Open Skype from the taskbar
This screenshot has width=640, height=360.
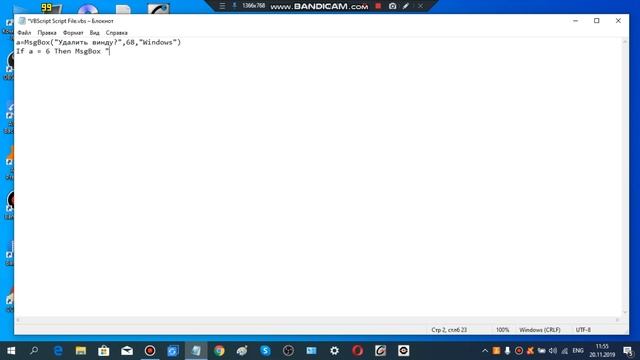(x=265, y=351)
